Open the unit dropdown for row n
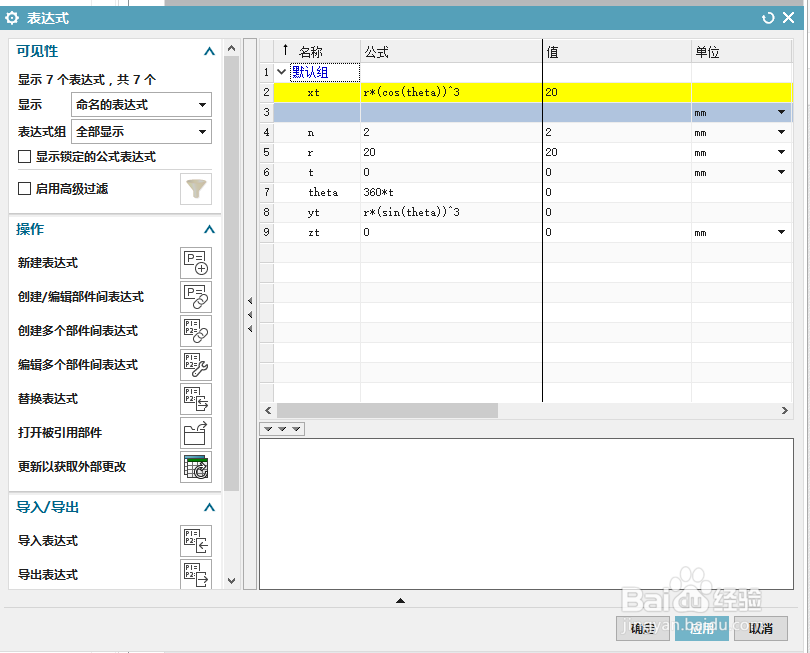Screen dimensions: 810x653 point(781,132)
